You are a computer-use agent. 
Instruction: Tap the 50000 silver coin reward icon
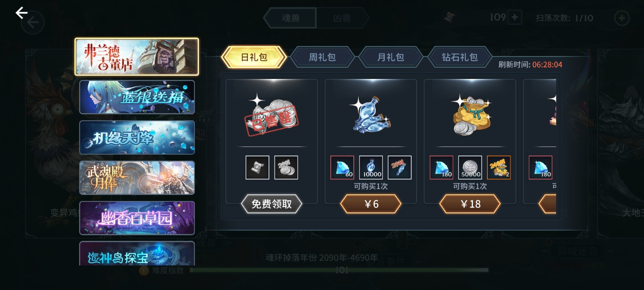coord(470,168)
